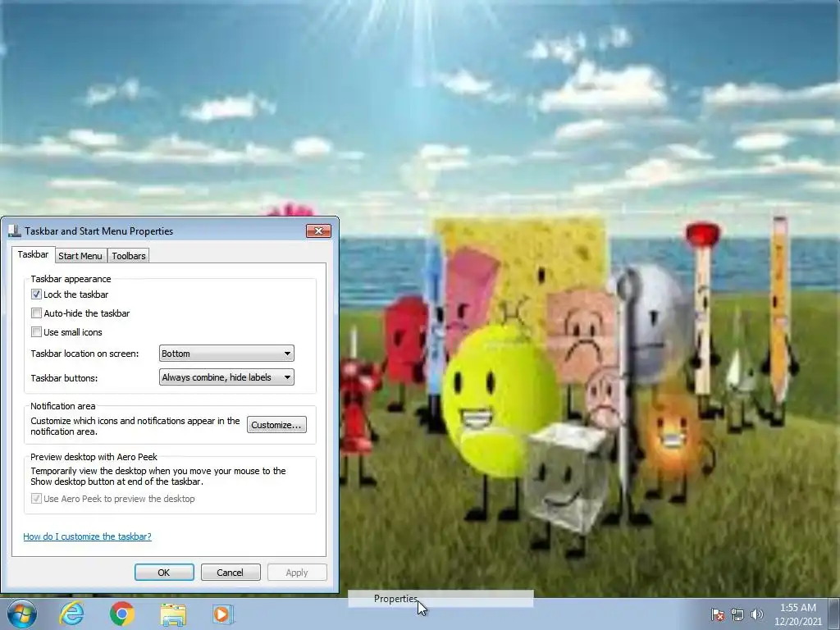
Task: Switch to the Start Menu tab
Action: 80,256
